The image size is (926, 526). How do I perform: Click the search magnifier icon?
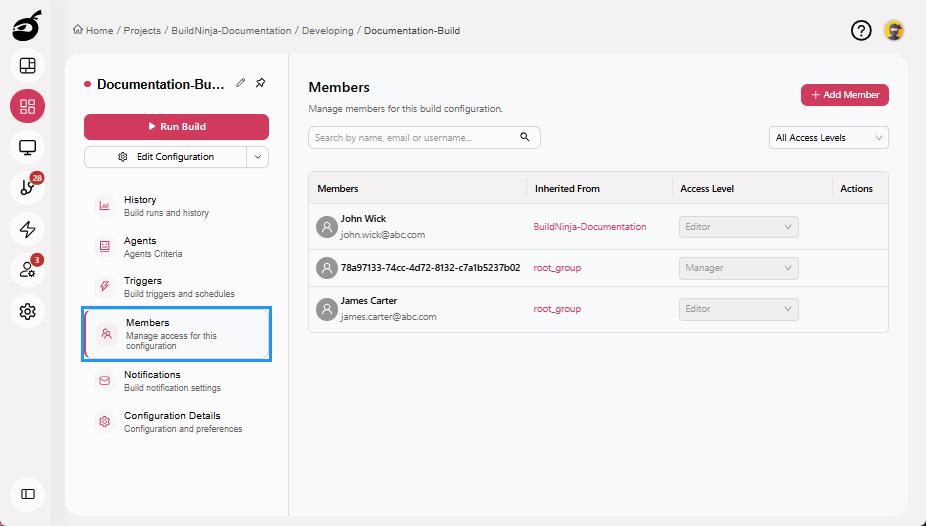pos(524,137)
